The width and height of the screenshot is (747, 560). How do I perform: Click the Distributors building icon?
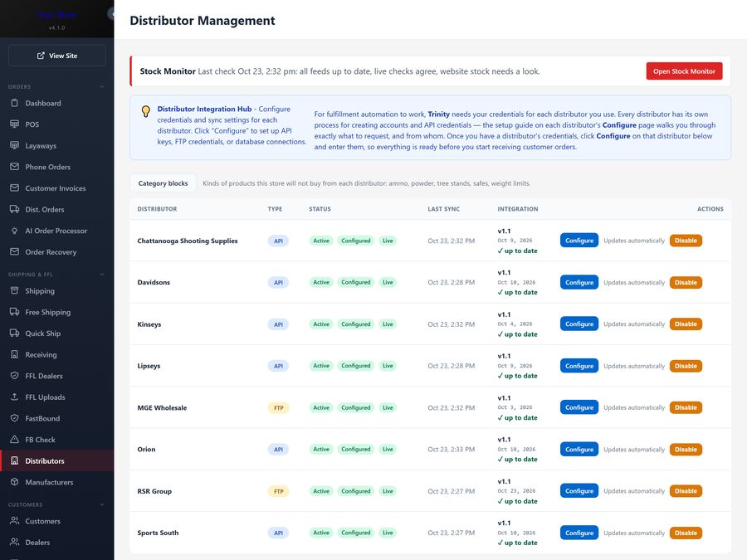click(x=14, y=460)
